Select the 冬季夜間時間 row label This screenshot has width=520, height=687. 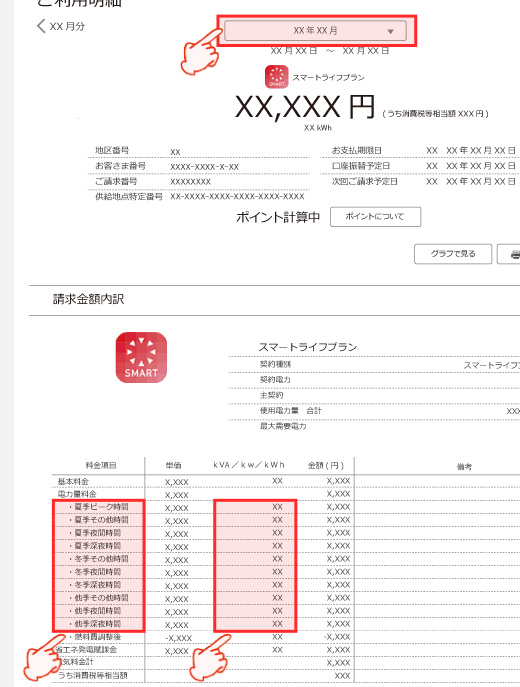pyautogui.click(x=95, y=572)
